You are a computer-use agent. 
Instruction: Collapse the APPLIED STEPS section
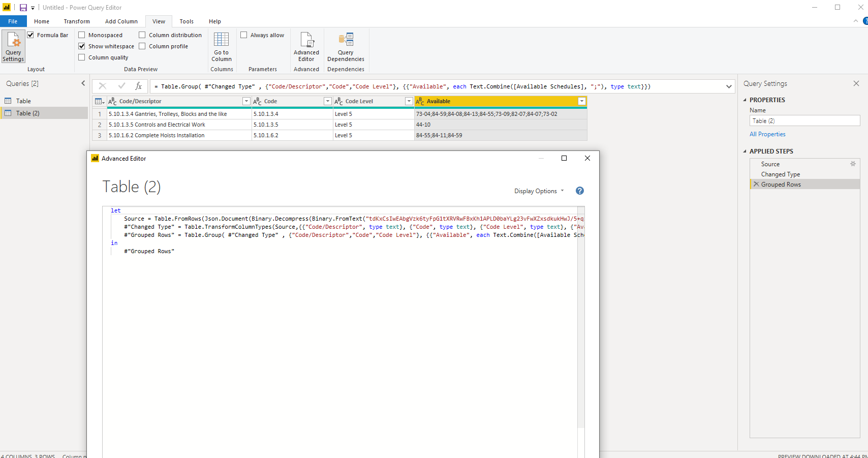coord(745,151)
